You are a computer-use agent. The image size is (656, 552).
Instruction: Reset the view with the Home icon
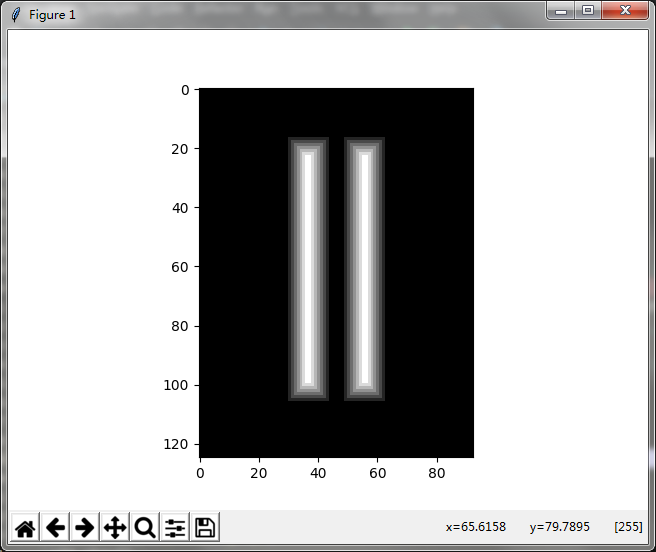[x=25, y=527]
